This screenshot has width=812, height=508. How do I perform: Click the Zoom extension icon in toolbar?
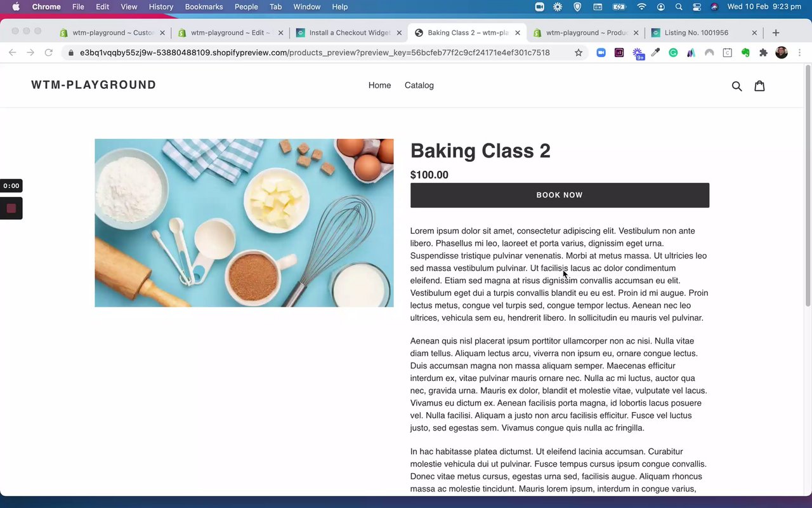pos(601,53)
